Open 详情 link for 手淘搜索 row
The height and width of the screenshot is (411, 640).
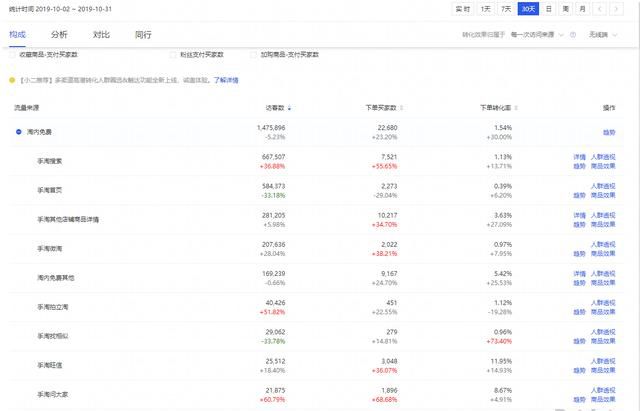[x=579, y=157]
